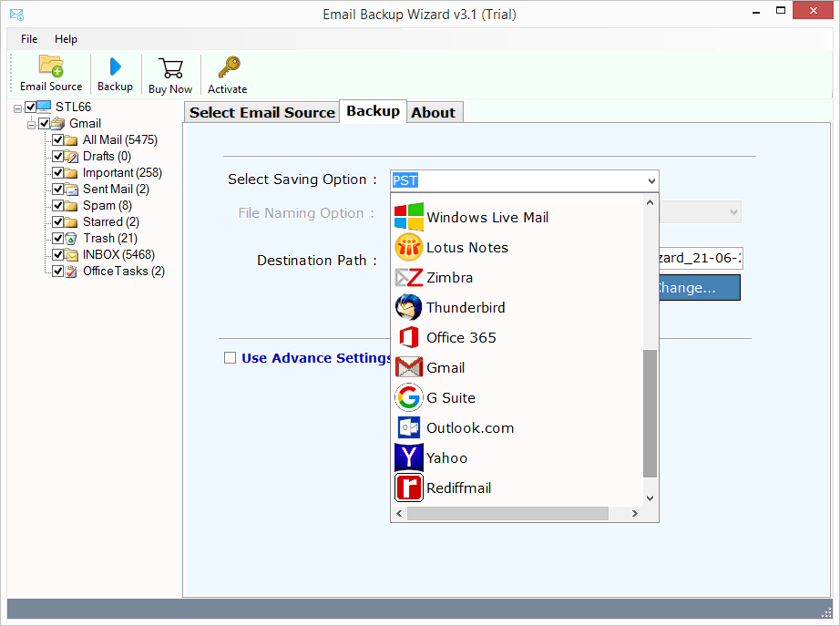This screenshot has height=626, width=840.
Task: Click the dropdown list vertical scrollbar thumb
Action: point(650,413)
